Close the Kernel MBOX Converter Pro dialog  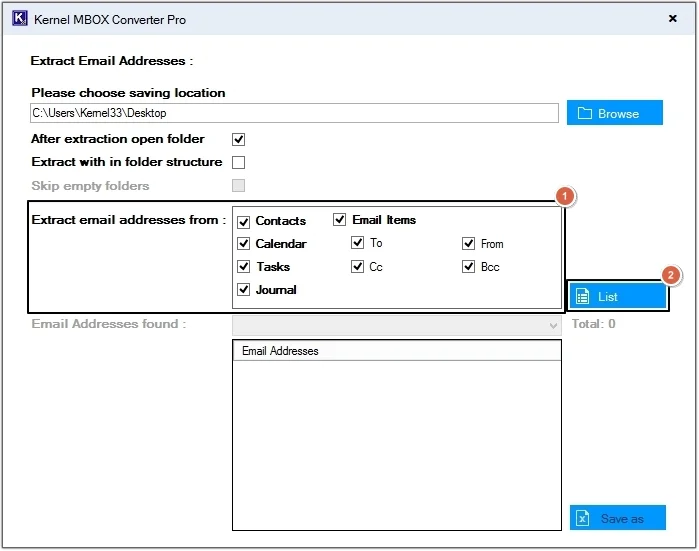[x=673, y=18]
